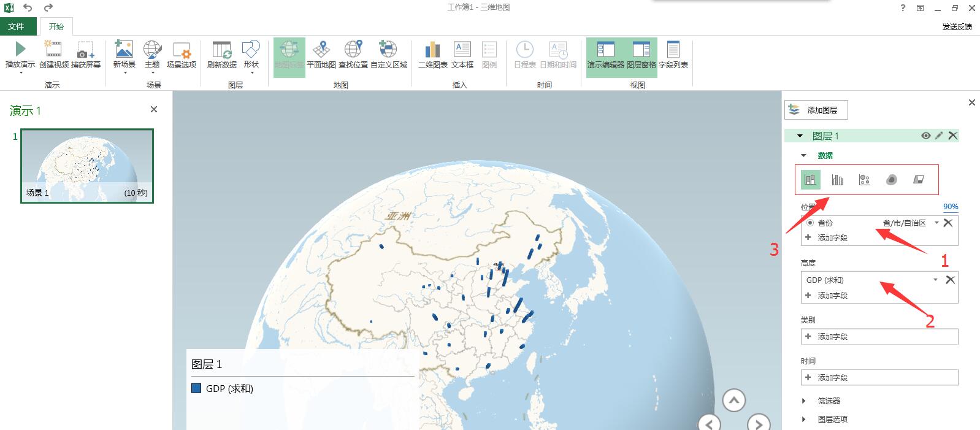Rotate map right arrow
The image size is (980, 430).
click(759, 423)
